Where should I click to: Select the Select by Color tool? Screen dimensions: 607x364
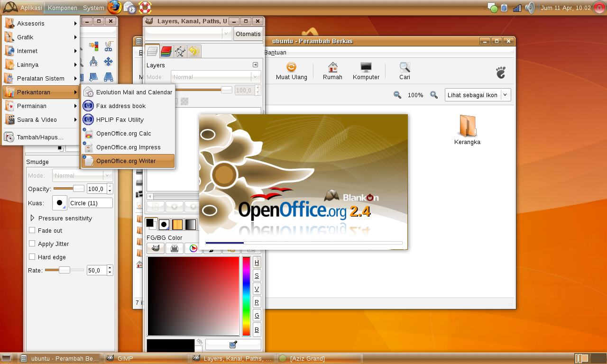[94, 46]
